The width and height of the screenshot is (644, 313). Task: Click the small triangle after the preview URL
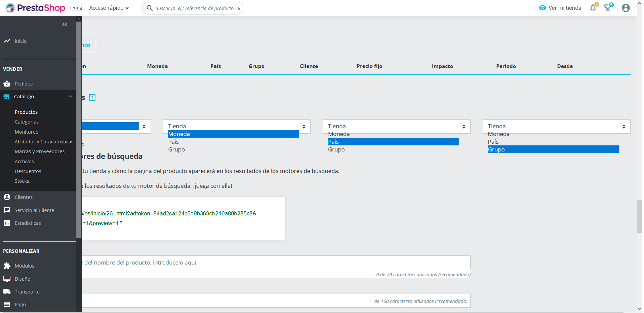pos(121,222)
